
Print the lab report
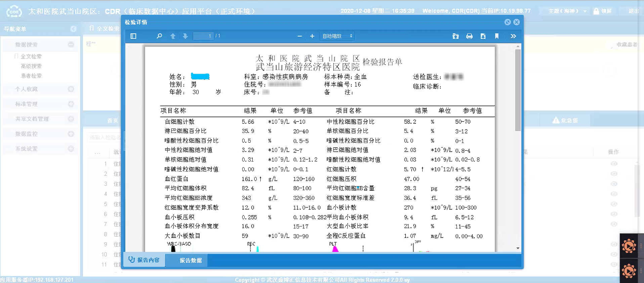469,36
